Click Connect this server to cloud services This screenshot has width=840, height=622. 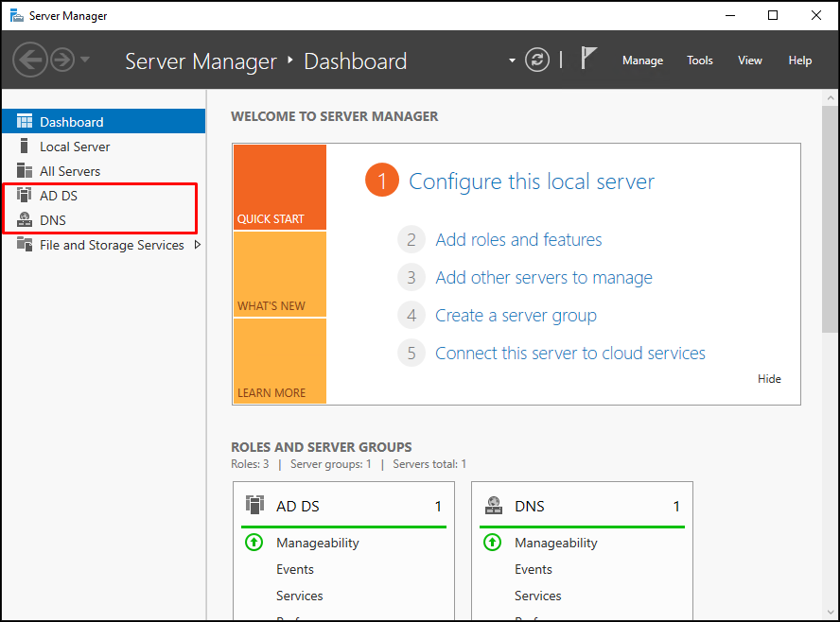[x=570, y=354]
